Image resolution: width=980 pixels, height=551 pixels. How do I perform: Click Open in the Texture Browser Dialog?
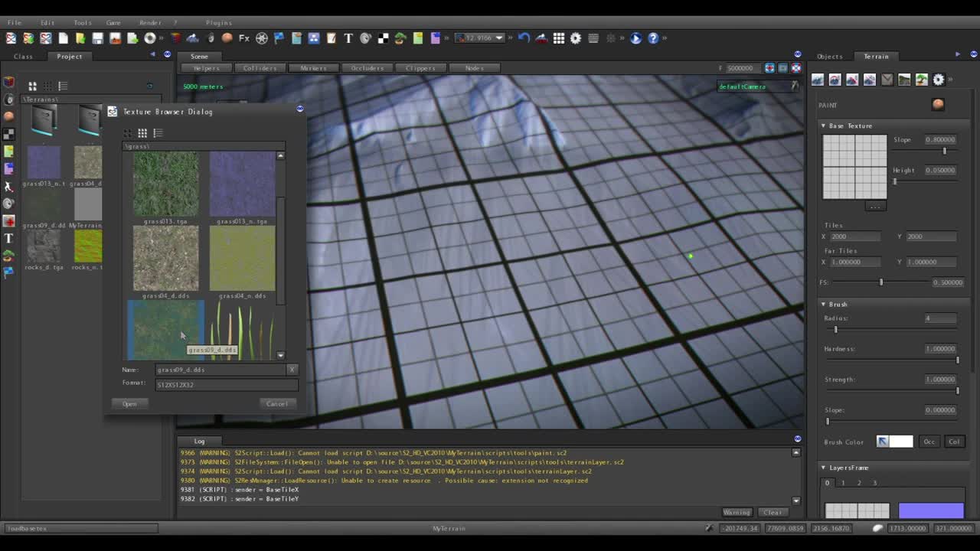click(129, 403)
